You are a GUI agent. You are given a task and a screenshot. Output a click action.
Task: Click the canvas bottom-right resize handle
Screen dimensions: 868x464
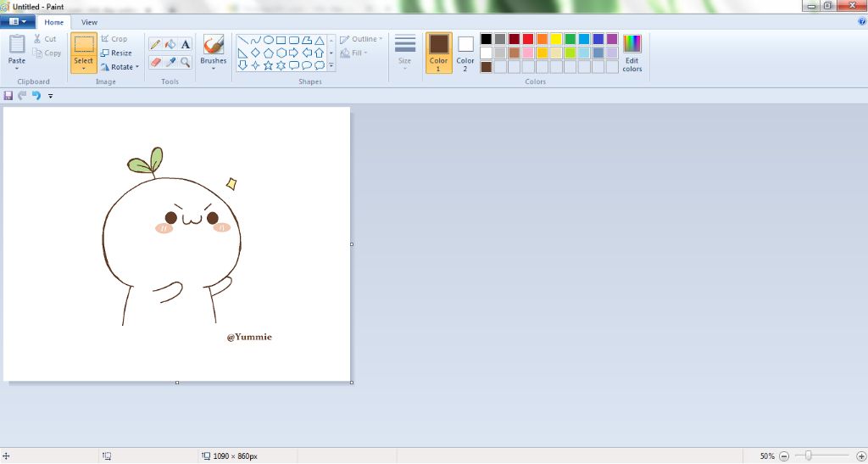(x=352, y=383)
